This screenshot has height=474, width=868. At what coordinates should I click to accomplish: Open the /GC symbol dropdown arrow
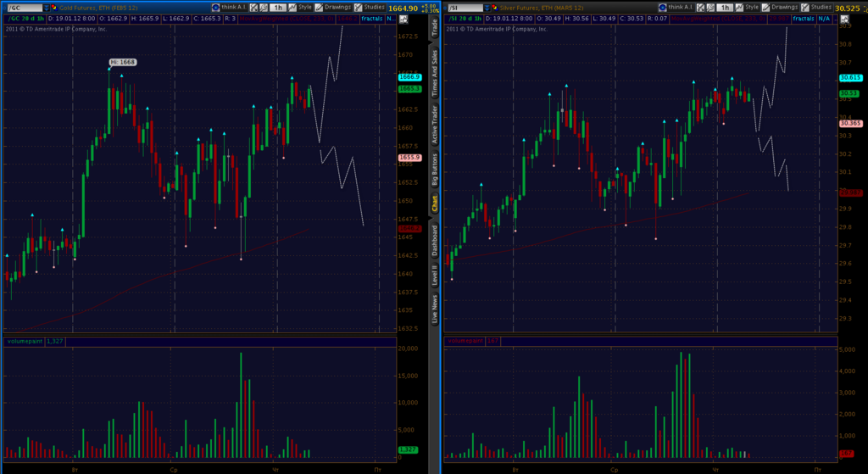click(47, 8)
